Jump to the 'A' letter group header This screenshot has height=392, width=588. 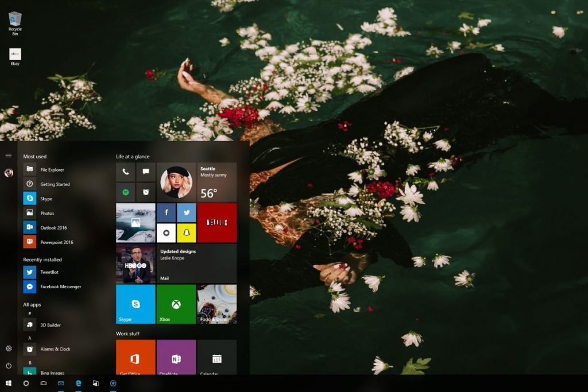(30, 339)
